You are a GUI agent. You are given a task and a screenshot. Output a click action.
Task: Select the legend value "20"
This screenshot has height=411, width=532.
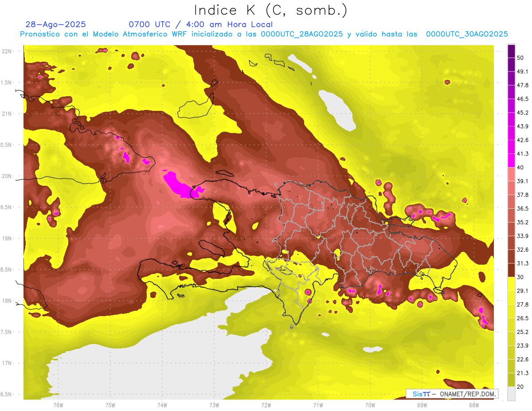point(520,387)
